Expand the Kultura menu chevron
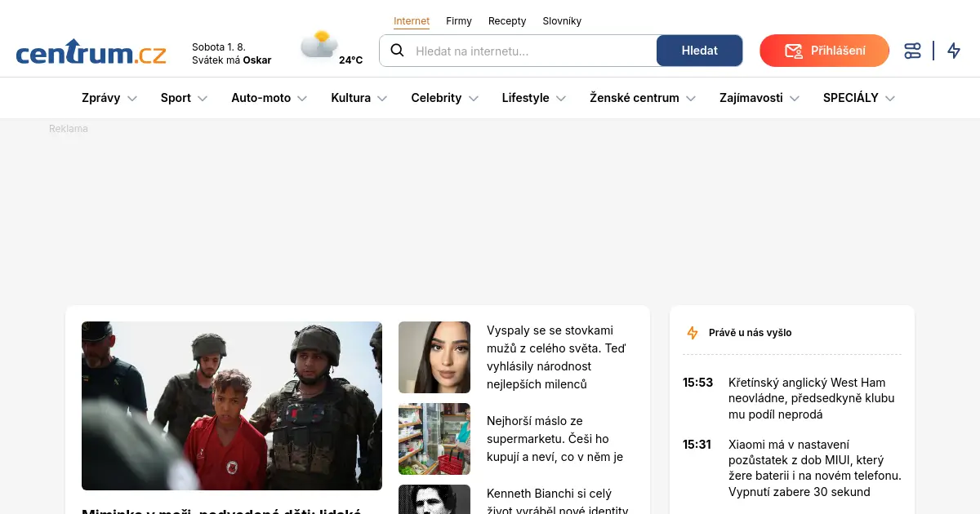Viewport: 980px width, 514px height. click(x=382, y=98)
